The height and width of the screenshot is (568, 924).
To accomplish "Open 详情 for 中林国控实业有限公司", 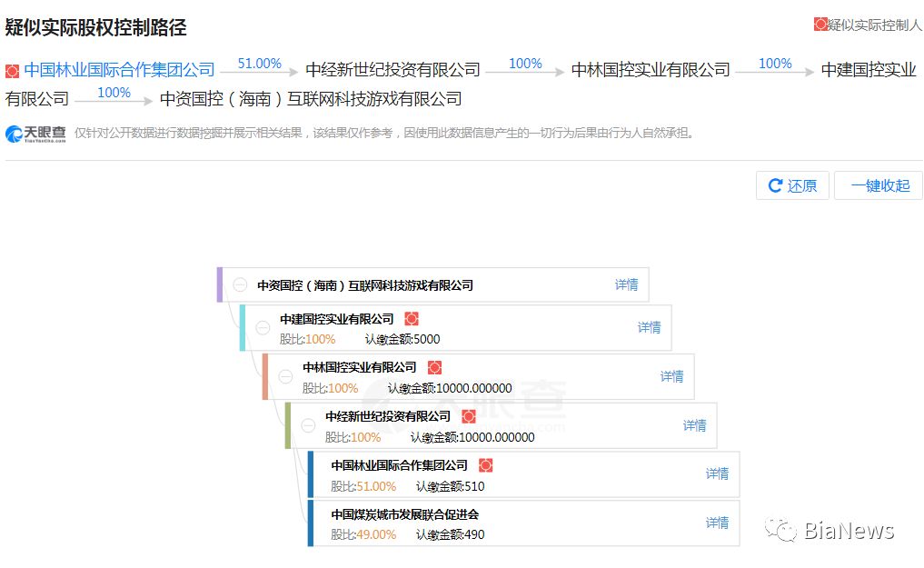I will (x=671, y=376).
